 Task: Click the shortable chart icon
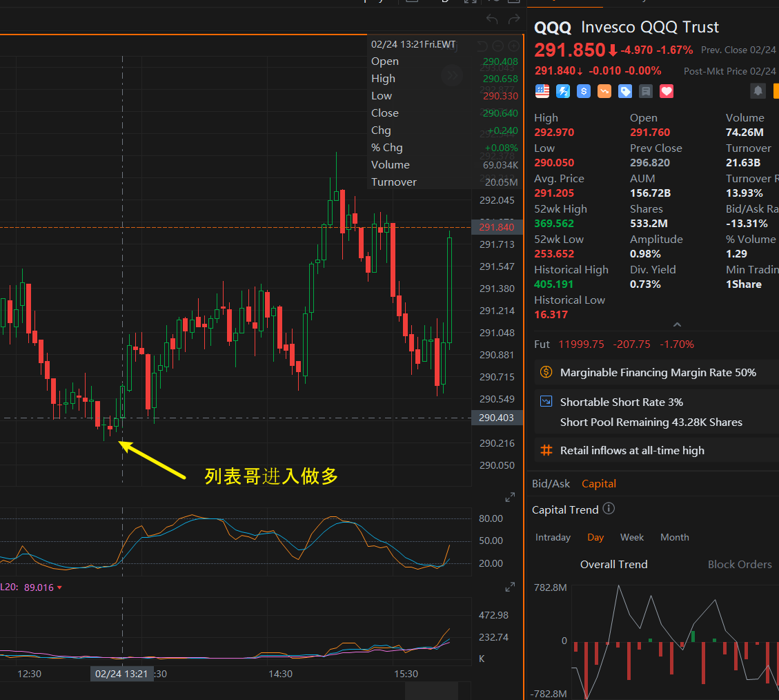pos(546,401)
